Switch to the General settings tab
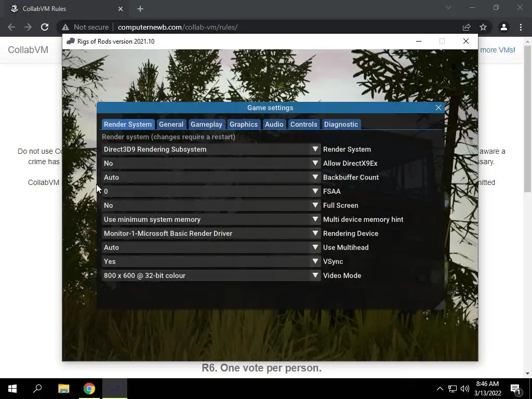Image resolution: width=532 pixels, height=399 pixels. tap(171, 125)
